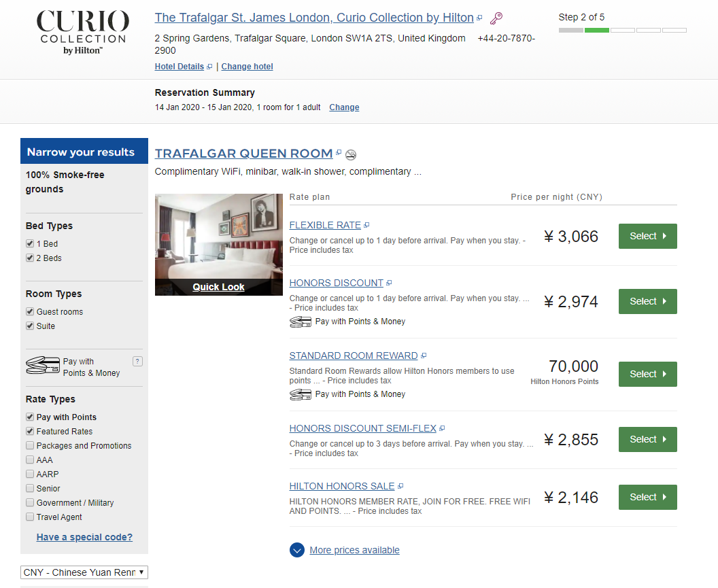Open the Honors Discount rate link

[x=336, y=283]
